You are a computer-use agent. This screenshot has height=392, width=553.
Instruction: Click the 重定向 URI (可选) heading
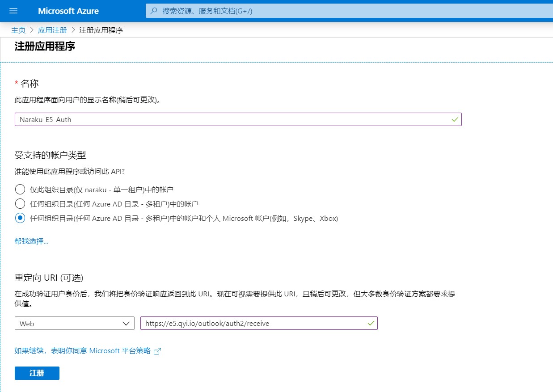click(x=49, y=278)
